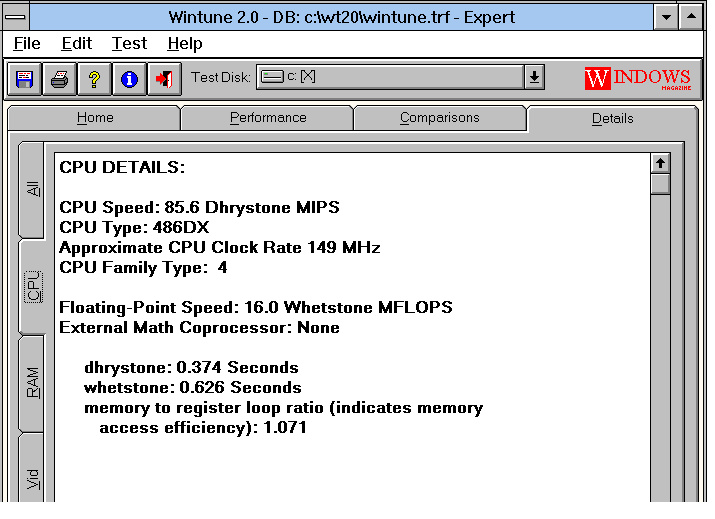Select the CPU side tab

pos(33,286)
